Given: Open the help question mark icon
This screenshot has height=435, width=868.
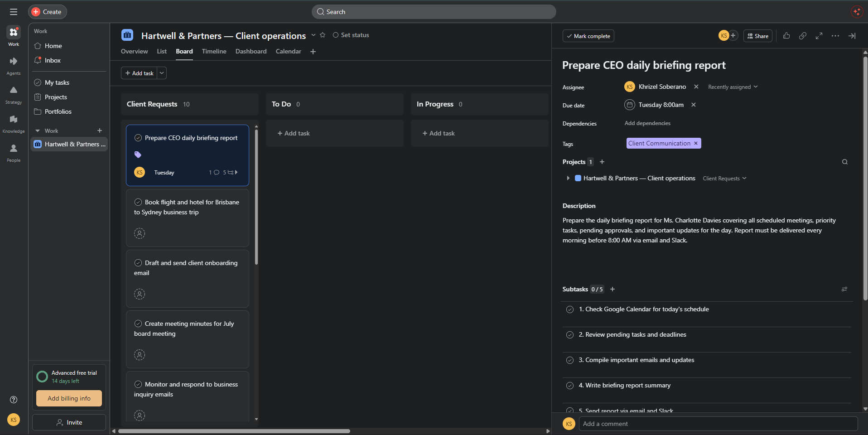Looking at the screenshot, I should [14, 400].
